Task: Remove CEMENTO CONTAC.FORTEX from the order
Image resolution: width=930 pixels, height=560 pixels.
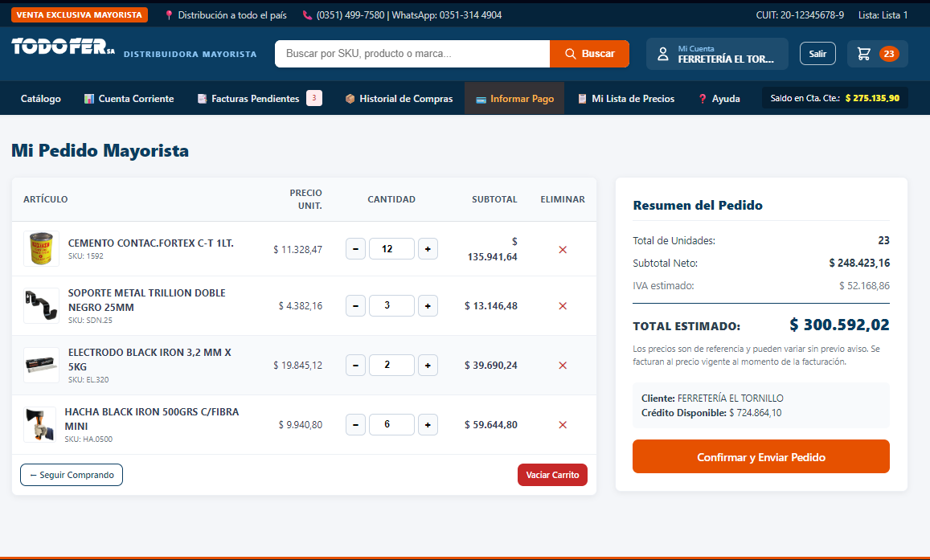Action: 563,250
